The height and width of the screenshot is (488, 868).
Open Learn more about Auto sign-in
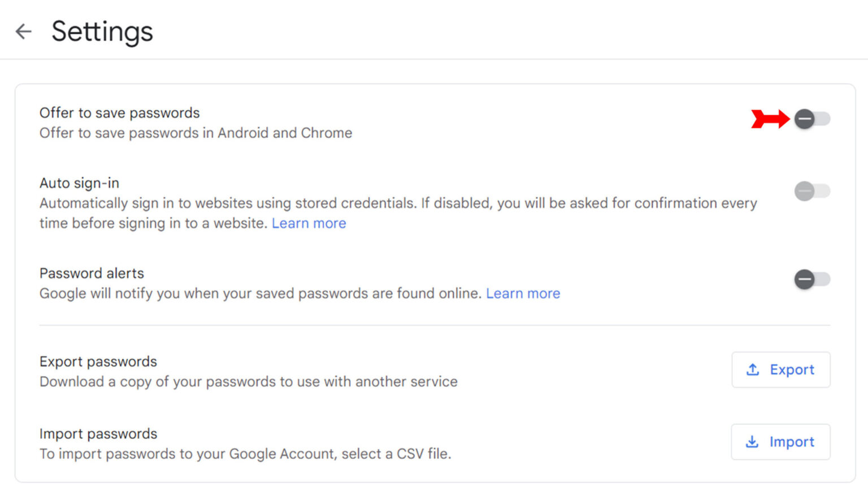[309, 223]
